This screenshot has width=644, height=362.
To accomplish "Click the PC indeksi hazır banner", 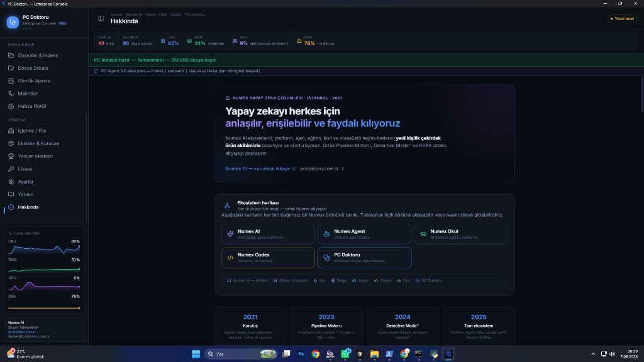I will pos(366,60).
